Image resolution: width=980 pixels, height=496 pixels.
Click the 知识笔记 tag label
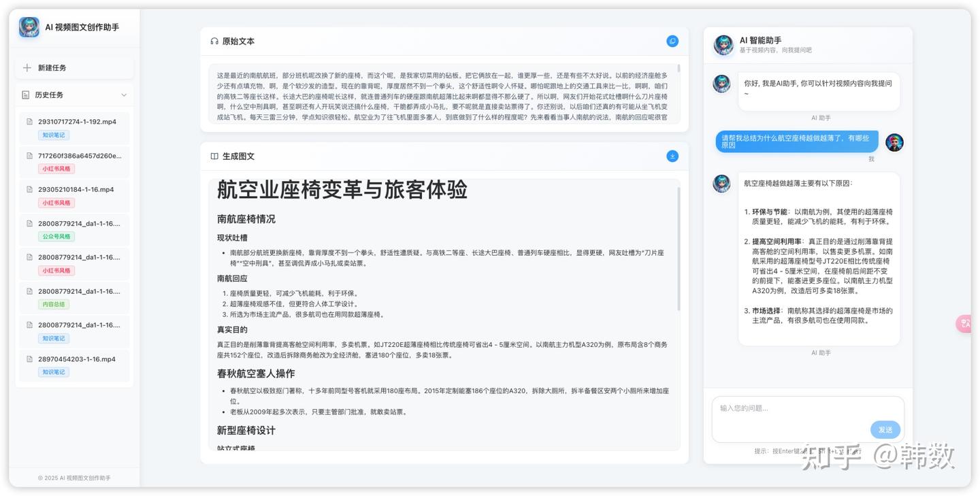[x=53, y=135]
